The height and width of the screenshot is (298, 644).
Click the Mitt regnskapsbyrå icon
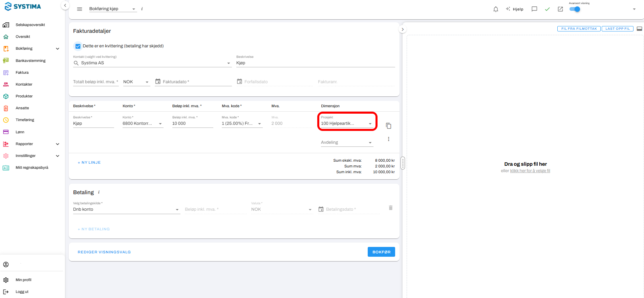coord(6,167)
